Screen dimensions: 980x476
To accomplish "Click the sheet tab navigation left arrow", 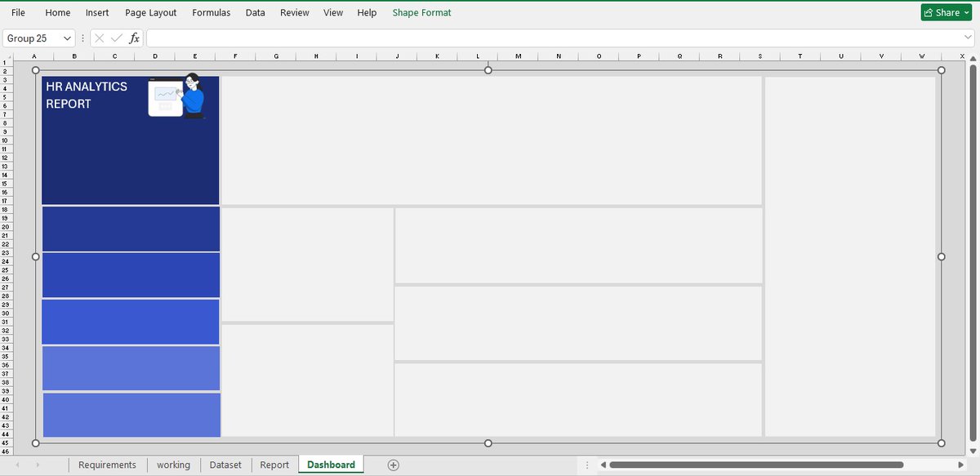I will click(16, 464).
